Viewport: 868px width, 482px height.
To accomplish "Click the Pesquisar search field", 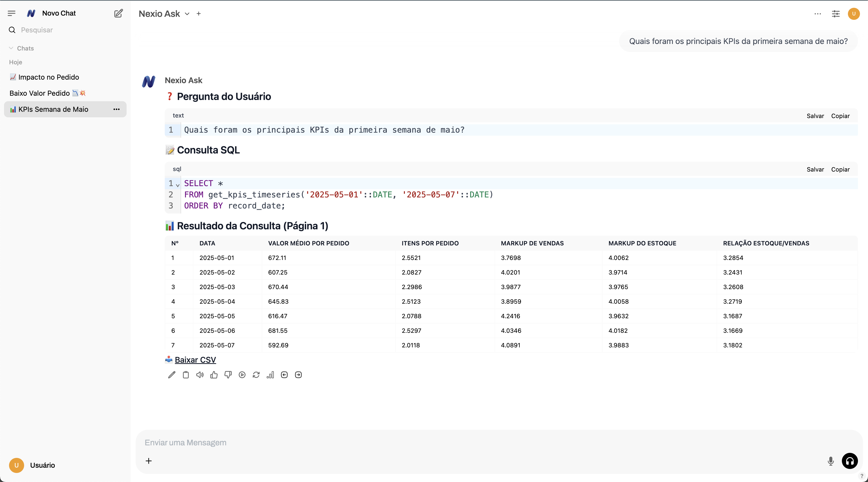I will click(37, 30).
